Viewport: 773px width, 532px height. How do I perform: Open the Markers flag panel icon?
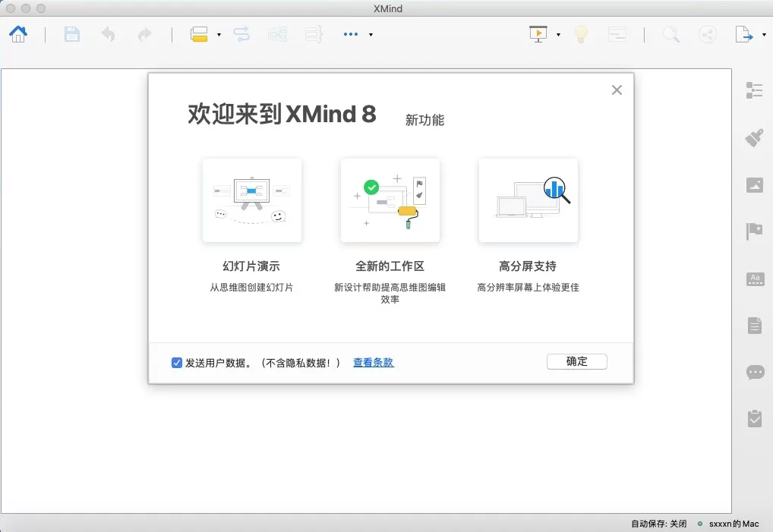pos(754,231)
